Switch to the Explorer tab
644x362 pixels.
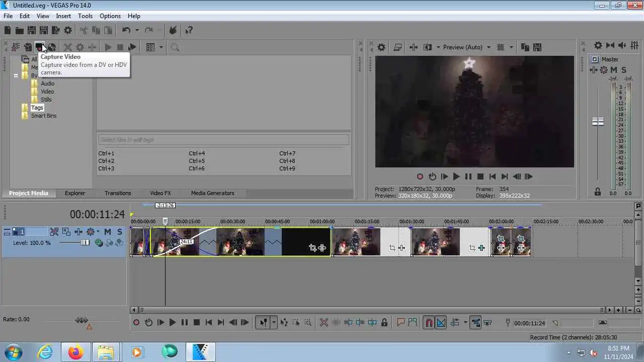click(75, 193)
